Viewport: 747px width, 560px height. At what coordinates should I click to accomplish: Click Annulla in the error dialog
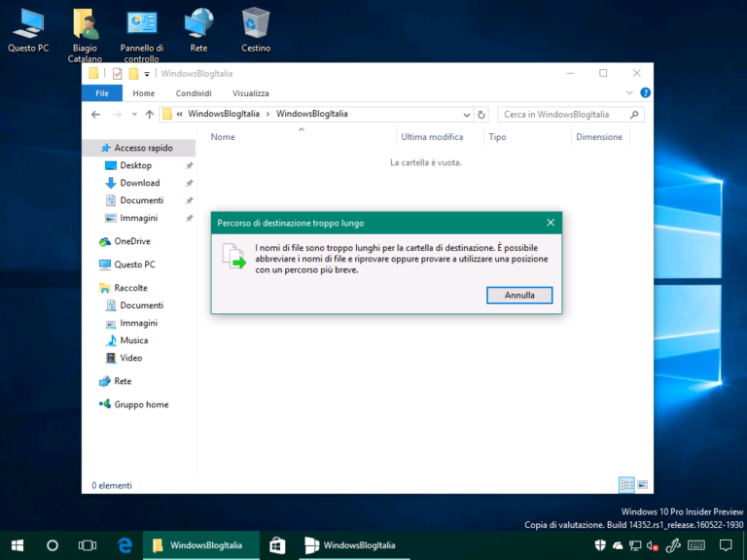pyautogui.click(x=519, y=296)
